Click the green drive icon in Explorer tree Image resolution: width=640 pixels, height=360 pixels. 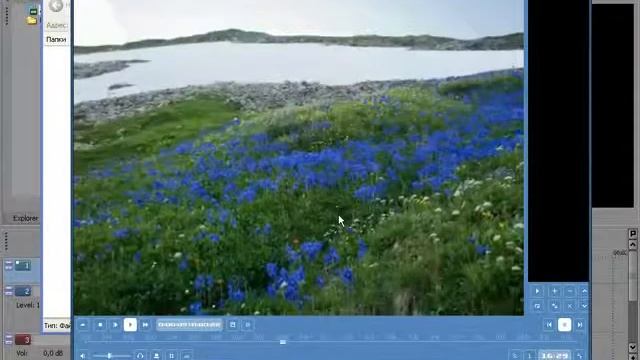tap(33, 11)
